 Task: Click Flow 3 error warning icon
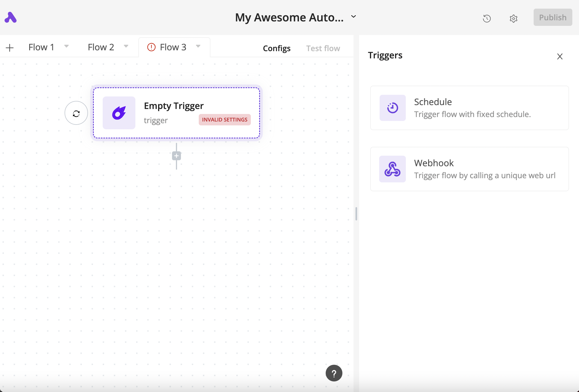151,47
